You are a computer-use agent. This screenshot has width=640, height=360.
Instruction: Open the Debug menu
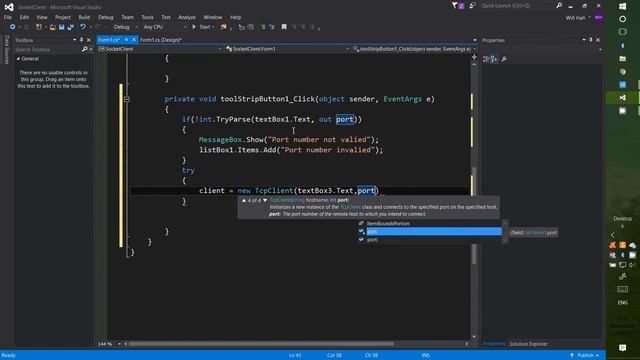pyautogui.click(x=106, y=17)
